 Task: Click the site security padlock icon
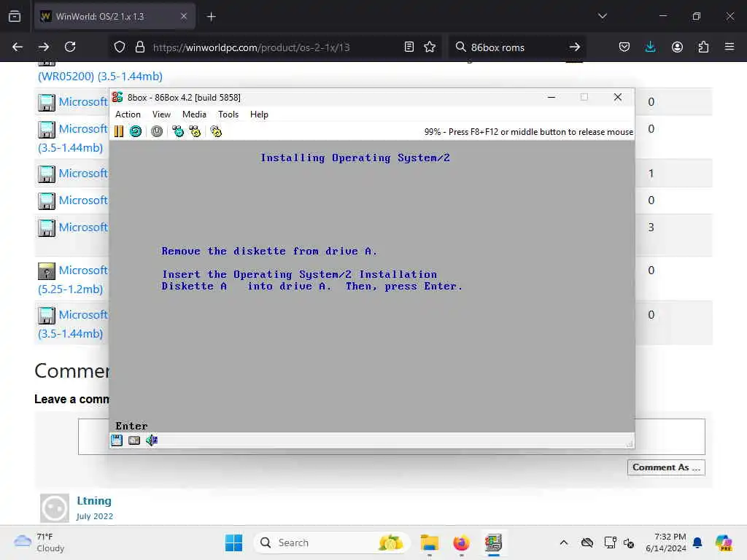(140, 47)
